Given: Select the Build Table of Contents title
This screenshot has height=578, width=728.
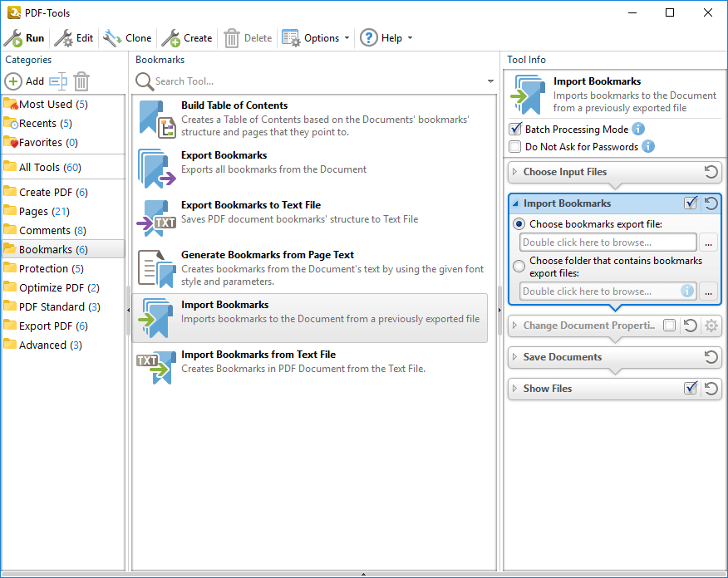Looking at the screenshot, I should (234, 105).
